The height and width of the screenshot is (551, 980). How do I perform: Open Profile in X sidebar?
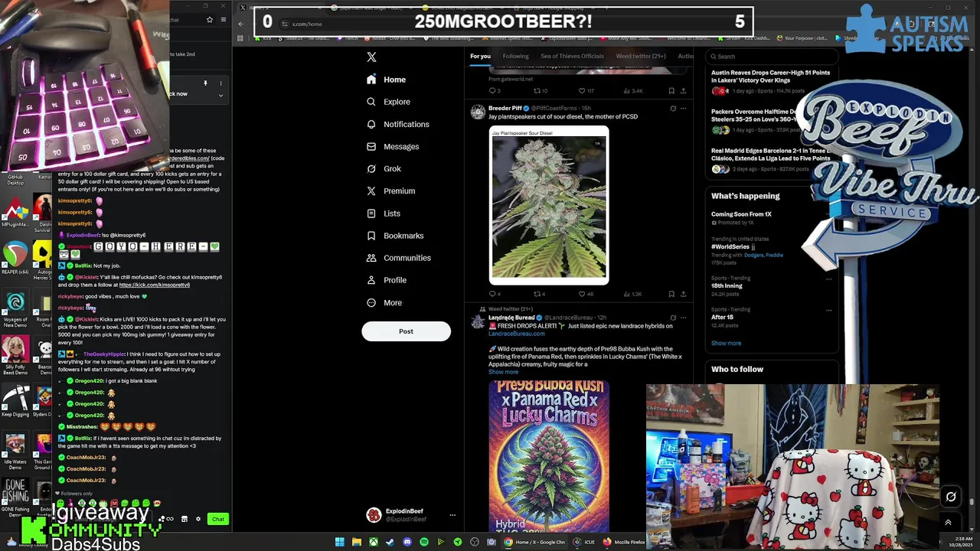click(387, 280)
